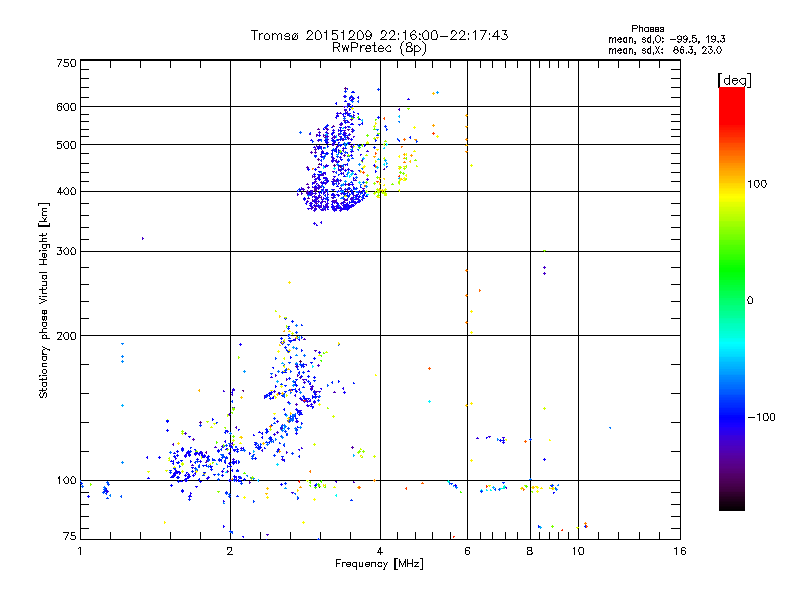Click the x-axis tick label '10'
Screen dimensions: 800x600
coord(578,551)
